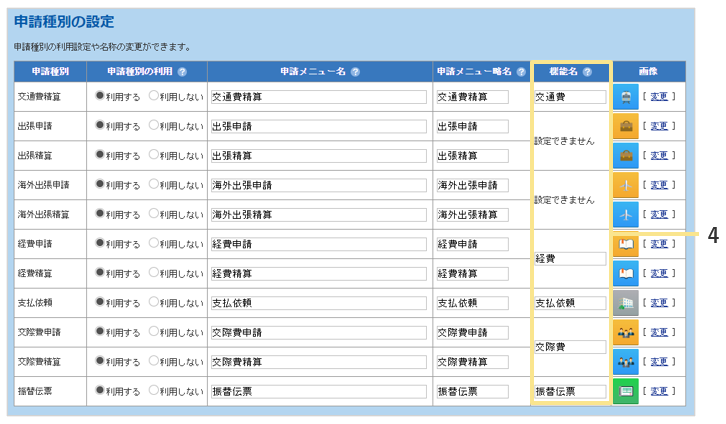Select 利用しない for the 海外出張申請 row
726x424 pixels.
pyautogui.click(x=154, y=185)
